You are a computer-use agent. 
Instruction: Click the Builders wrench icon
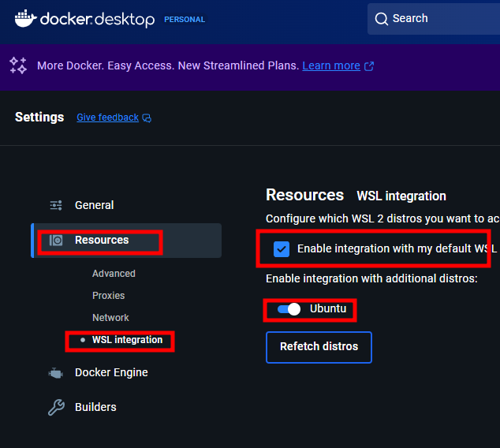57,407
